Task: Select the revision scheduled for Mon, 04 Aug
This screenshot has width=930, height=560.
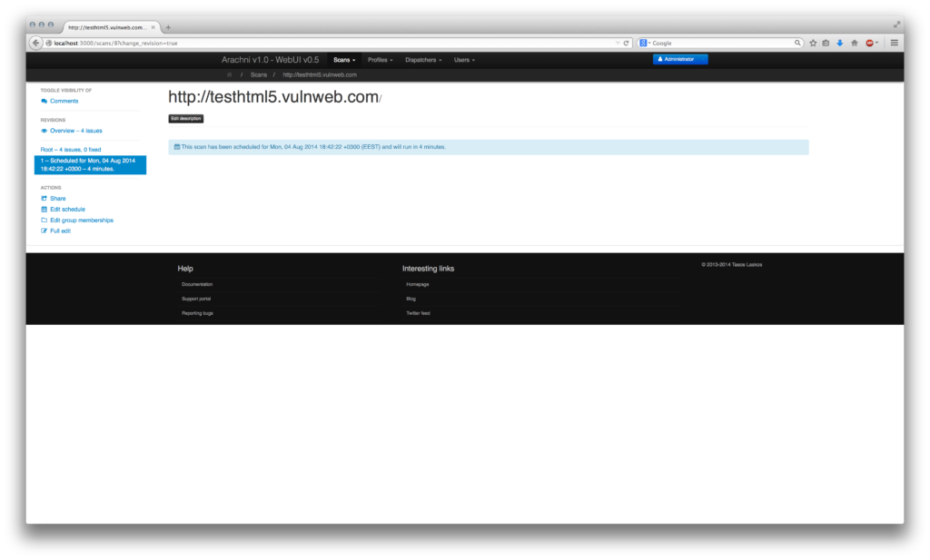Action: point(91,164)
